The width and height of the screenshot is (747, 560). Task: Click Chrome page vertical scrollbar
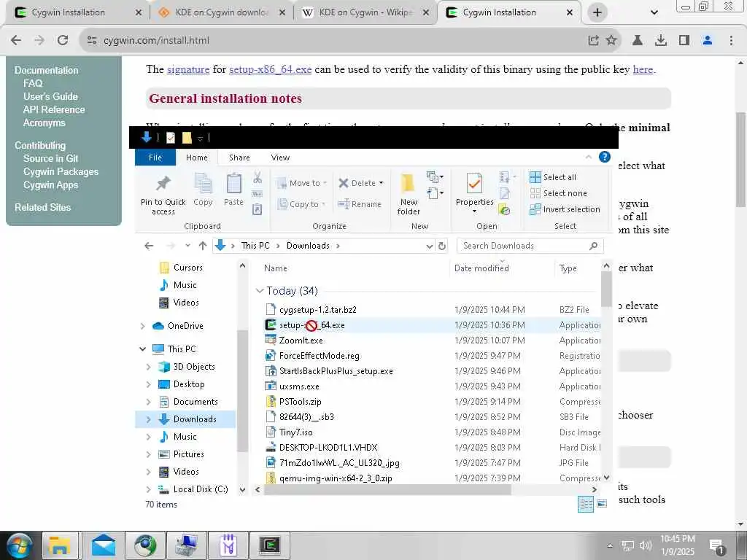coord(741,160)
